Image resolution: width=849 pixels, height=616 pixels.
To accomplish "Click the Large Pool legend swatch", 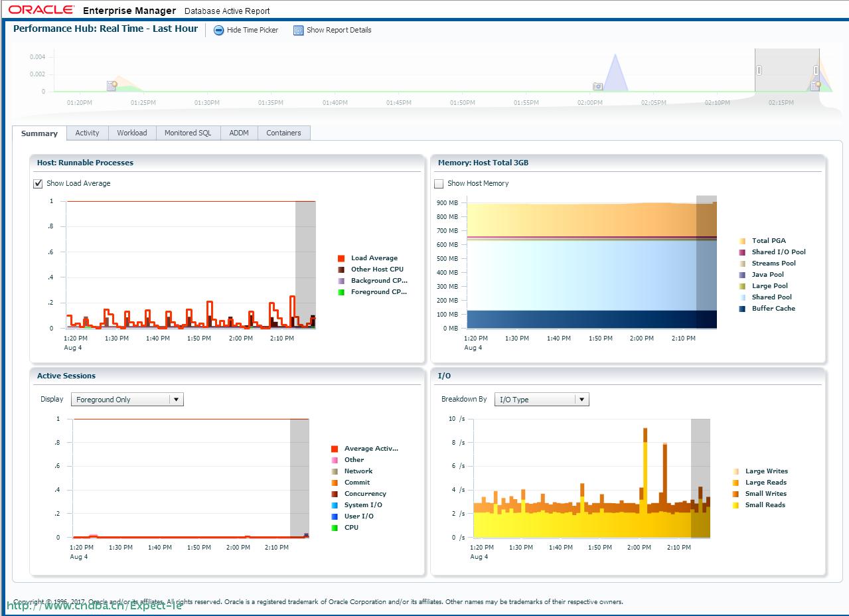I will [742, 286].
